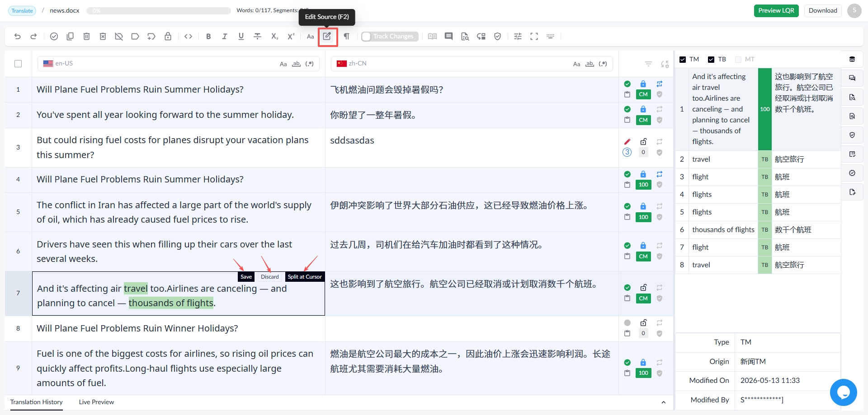Discard the source edit
Viewport: 868px width, 415px height.
pyautogui.click(x=270, y=277)
